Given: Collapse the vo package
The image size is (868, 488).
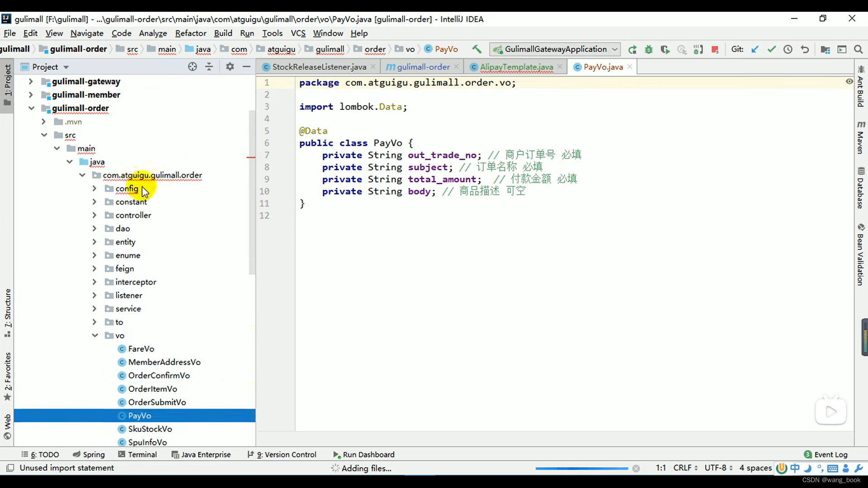Looking at the screenshot, I should (x=95, y=335).
